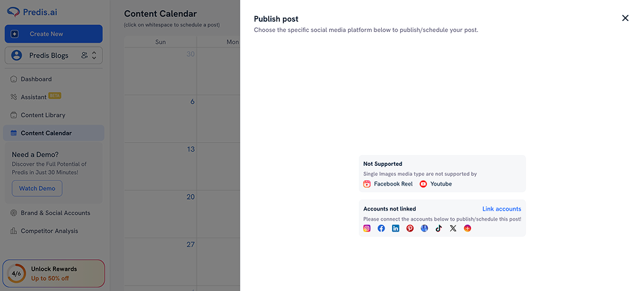Click the Predis.ai logo
This screenshot has height=291, width=644.
click(32, 12)
